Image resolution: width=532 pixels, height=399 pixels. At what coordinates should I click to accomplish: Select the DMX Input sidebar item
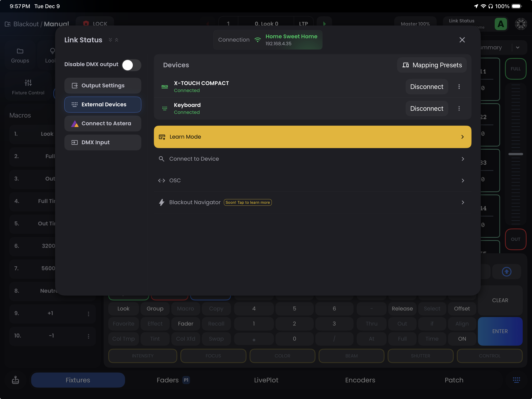pyautogui.click(x=103, y=142)
